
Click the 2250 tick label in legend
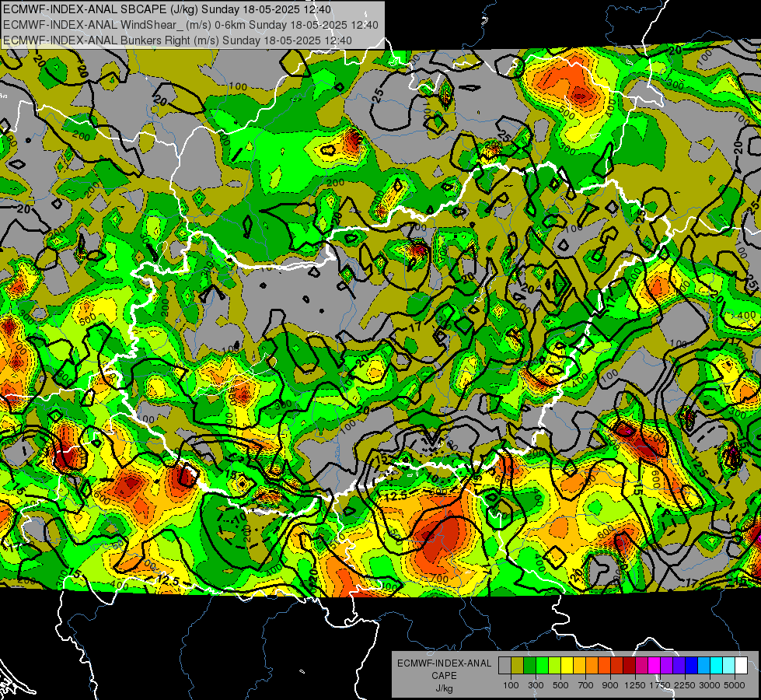(x=685, y=685)
